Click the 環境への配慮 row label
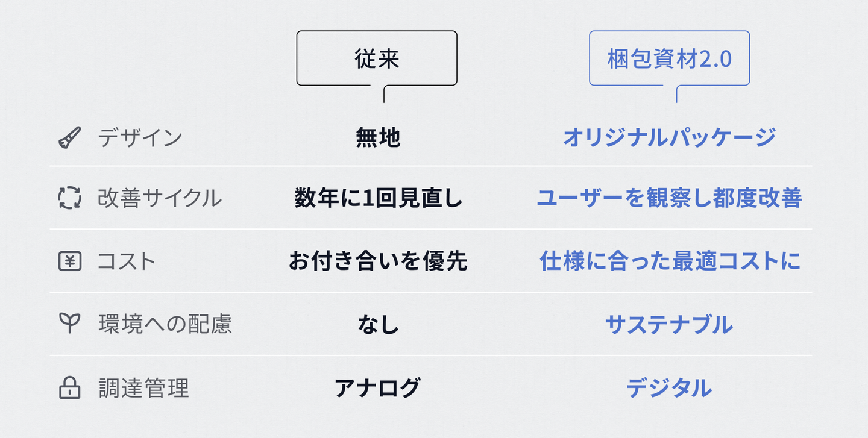Screen dimensions: 868x438 (165, 324)
